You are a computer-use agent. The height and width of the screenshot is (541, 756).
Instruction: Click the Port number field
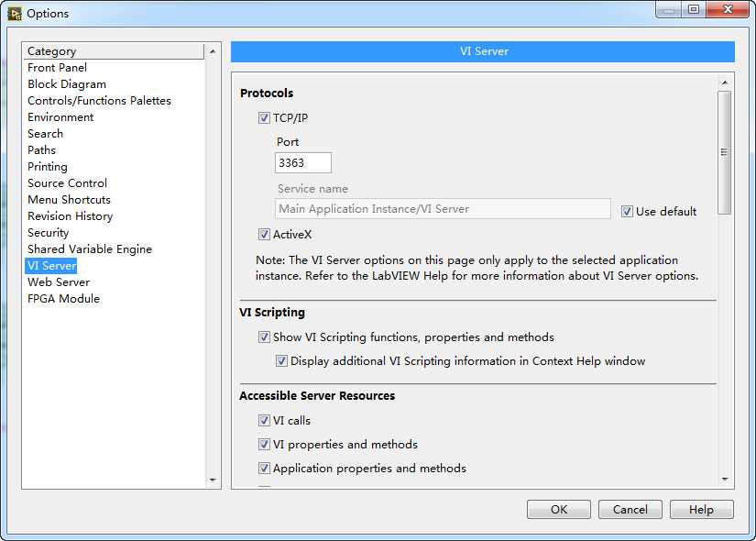[x=303, y=162]
